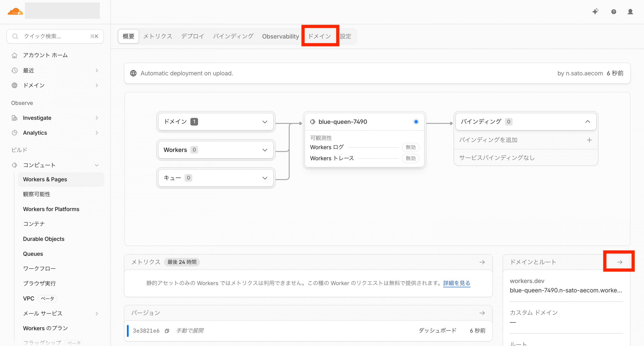Open ドメインとルート via its arrow
644x346 pixels.
[x=620, y=262]
